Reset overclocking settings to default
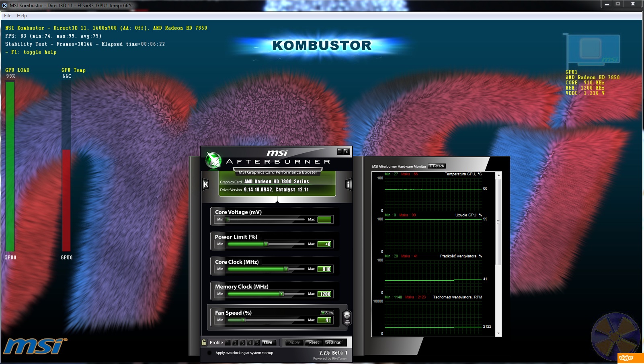This screenshot has height=364, width=644. click(314, 343)
